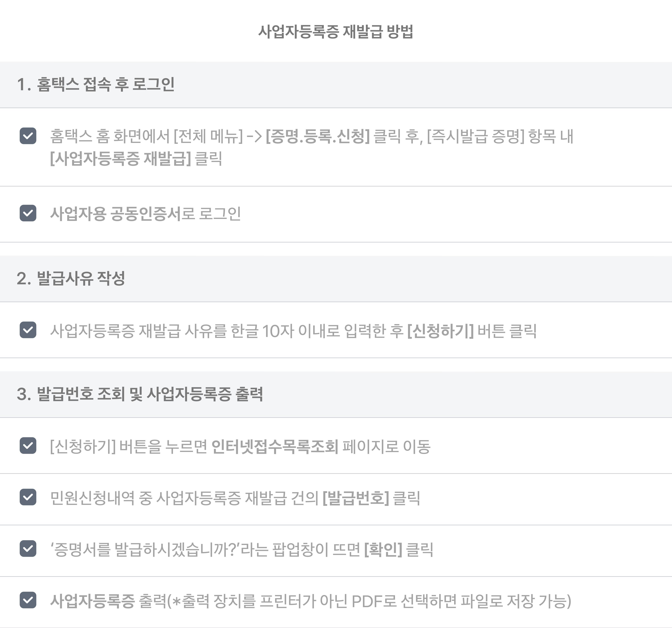672x628 pixels.
Task: Toggle checkbox for 인터넷접수목록조회 페이지로 이동
Action: pos(28,446)
